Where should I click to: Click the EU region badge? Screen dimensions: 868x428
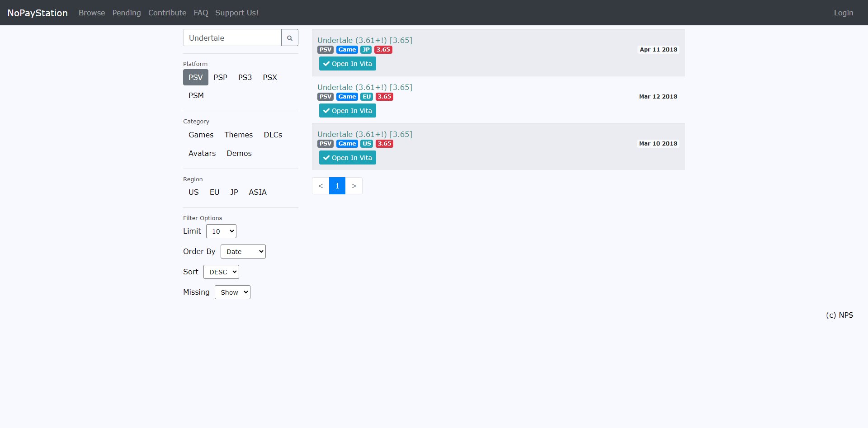click(x=367, y=97)
